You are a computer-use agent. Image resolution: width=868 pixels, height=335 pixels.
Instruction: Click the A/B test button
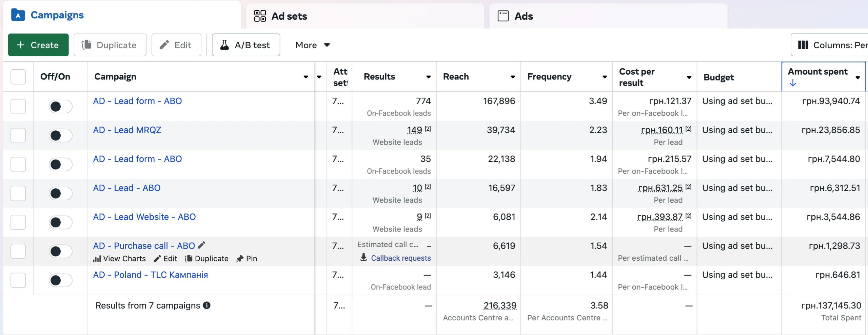click(x=246, y=45)
